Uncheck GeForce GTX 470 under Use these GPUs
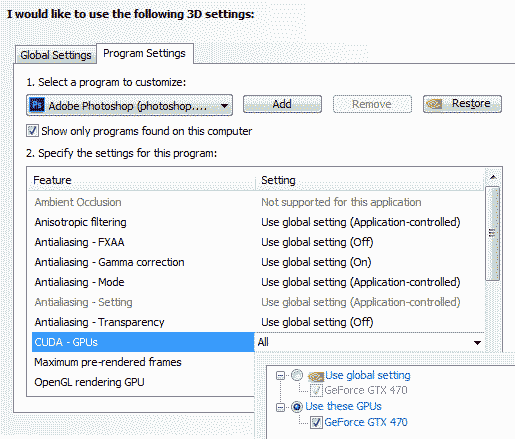 coord(316,422)
